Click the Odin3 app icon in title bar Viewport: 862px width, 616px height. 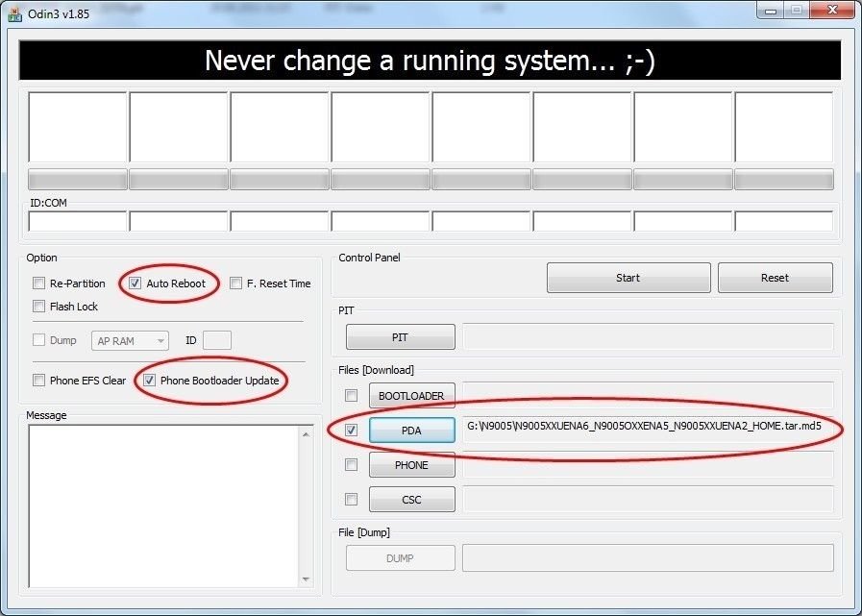tap(14, 13)
